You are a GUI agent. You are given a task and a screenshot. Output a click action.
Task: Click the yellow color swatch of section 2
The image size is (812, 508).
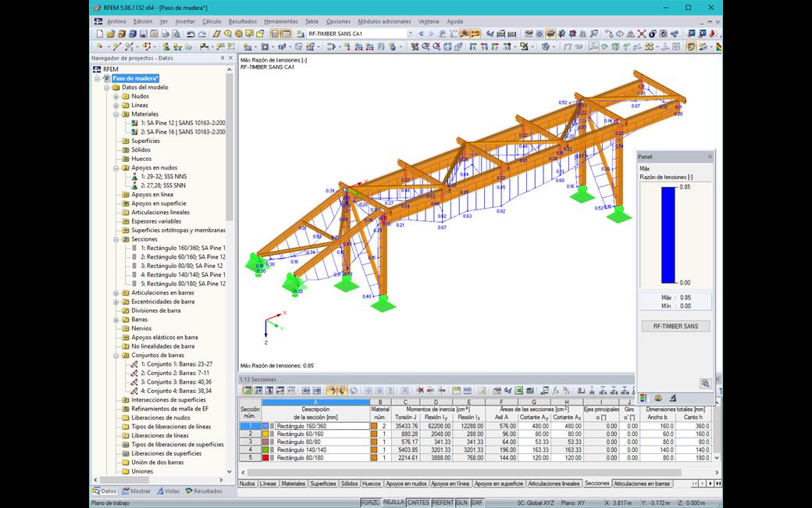265,434
